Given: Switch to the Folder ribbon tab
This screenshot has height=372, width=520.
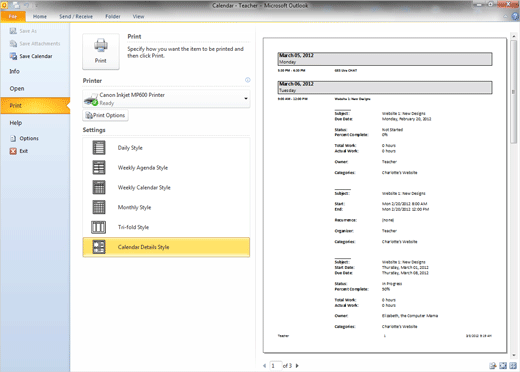Looking at the screenshot, I should pos(113,16).
